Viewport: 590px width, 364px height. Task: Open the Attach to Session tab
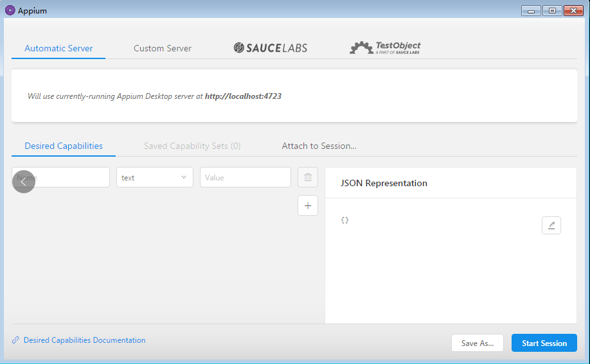(319, 146)
